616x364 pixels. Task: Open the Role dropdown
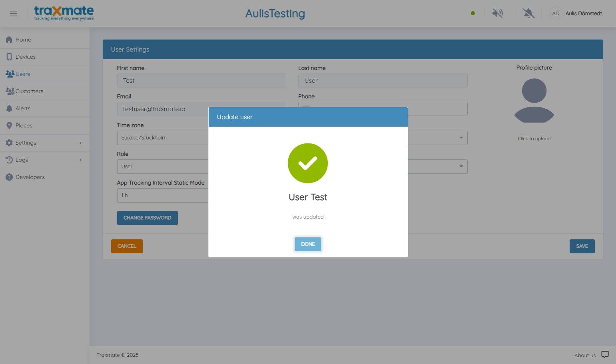(163, 167)
